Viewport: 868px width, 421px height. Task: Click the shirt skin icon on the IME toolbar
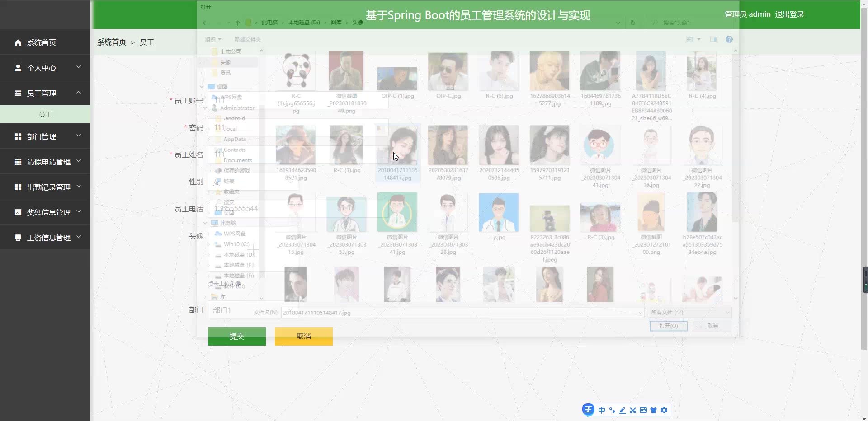(653, 410)
